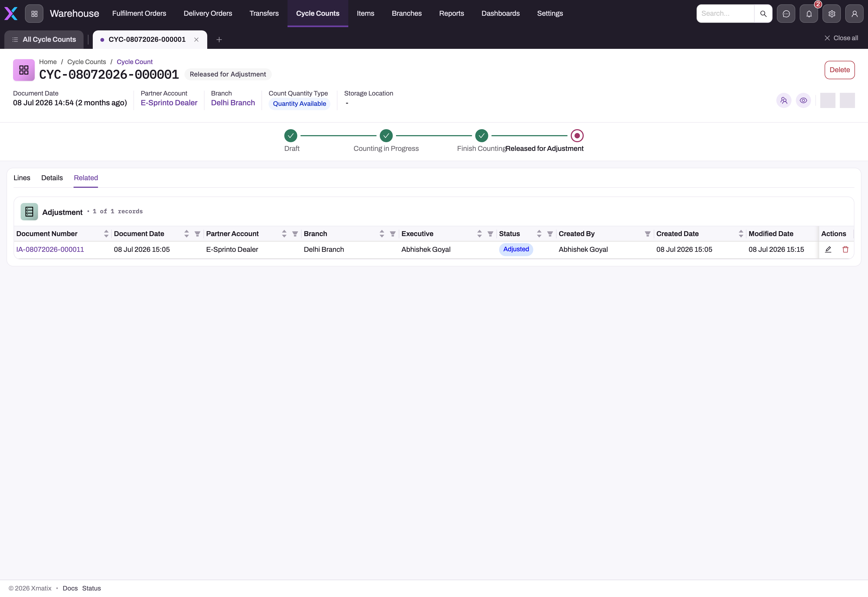Open the settings gear icon
The width and height of the screenshot is (868, 597).
point(831,14)
